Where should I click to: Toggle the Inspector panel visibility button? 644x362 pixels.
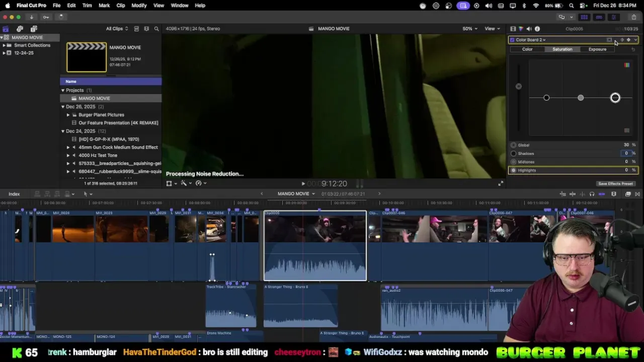coord(613,17)
